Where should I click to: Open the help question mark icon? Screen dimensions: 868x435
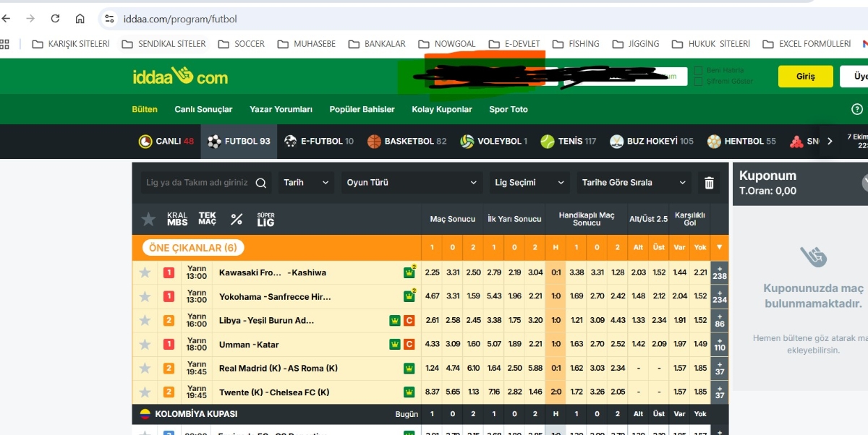pos(857,109)
